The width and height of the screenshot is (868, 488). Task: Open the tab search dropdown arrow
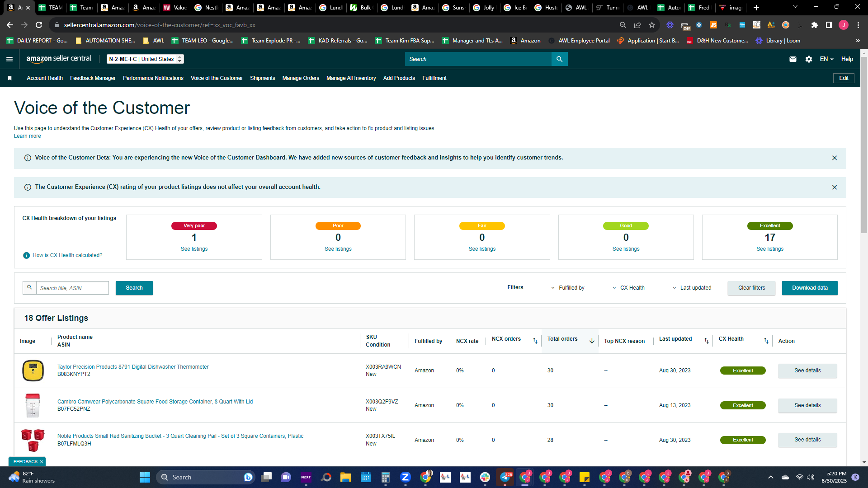(795, 7)
